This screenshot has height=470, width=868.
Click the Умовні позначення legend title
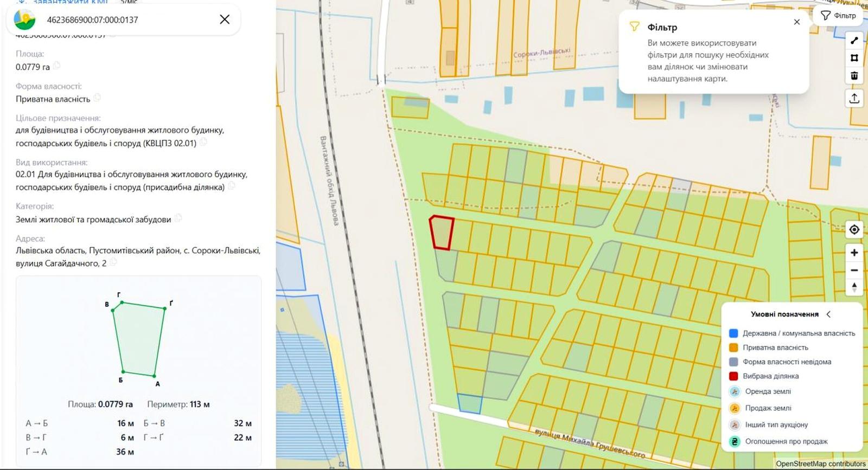[784, 314]
